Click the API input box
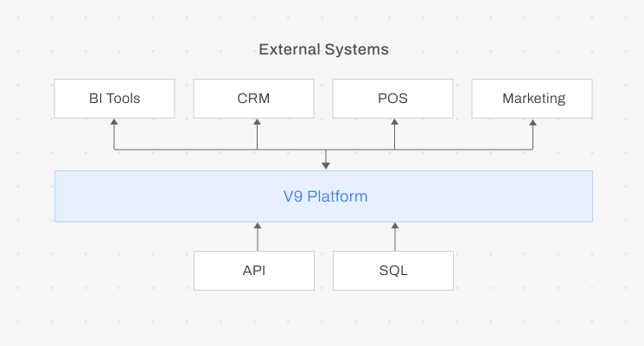Screen dimensions: 644x346 tap(253, 271)
